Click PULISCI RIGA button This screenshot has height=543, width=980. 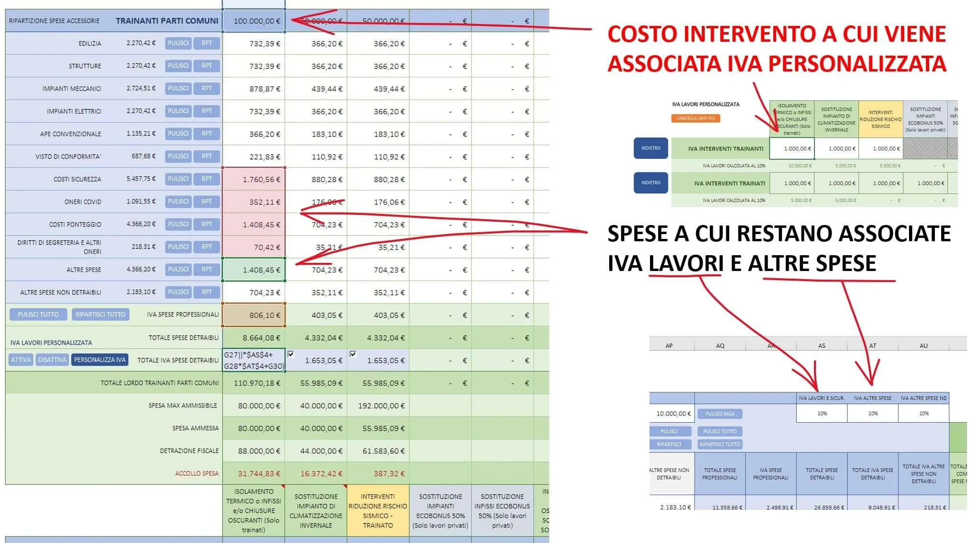[720, 413]
